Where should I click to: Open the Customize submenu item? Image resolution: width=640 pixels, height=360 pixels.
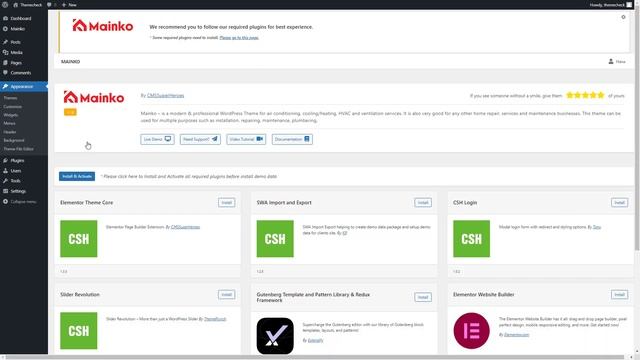tap(13, 107)
